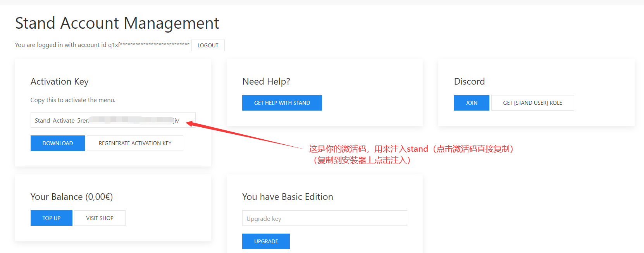Click the Need Help? heading
The image size is (644, 253).
point(266,81)
